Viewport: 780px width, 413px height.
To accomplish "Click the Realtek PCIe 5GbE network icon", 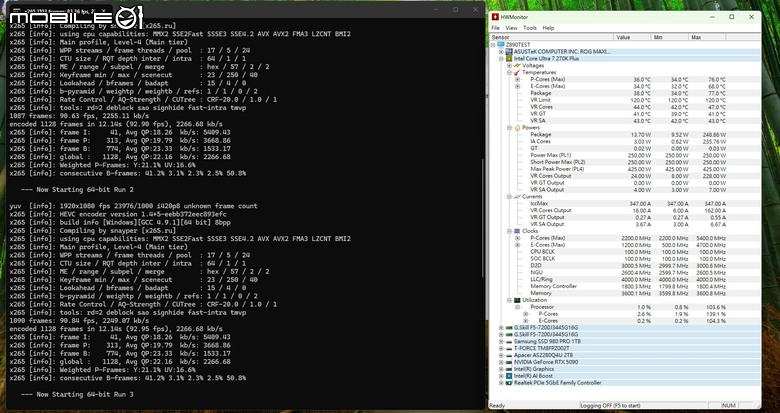I will pos(509,383).
